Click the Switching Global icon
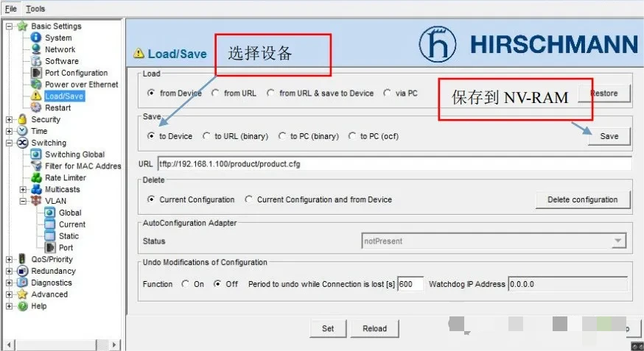The height and width of the screenshot is (351, 644). pyautogui.click(x=36, y=155)
